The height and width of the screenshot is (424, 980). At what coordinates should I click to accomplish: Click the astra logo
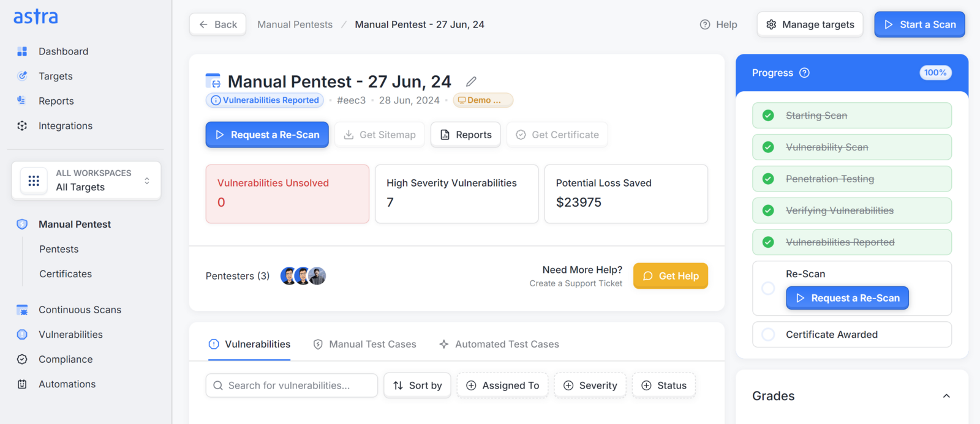tap(36, 17)
